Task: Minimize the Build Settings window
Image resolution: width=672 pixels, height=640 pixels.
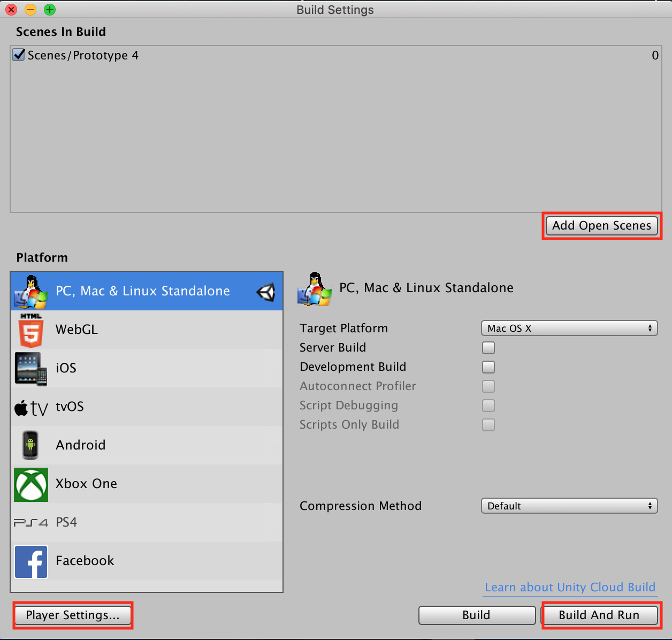Action: (x=30, y=10)
